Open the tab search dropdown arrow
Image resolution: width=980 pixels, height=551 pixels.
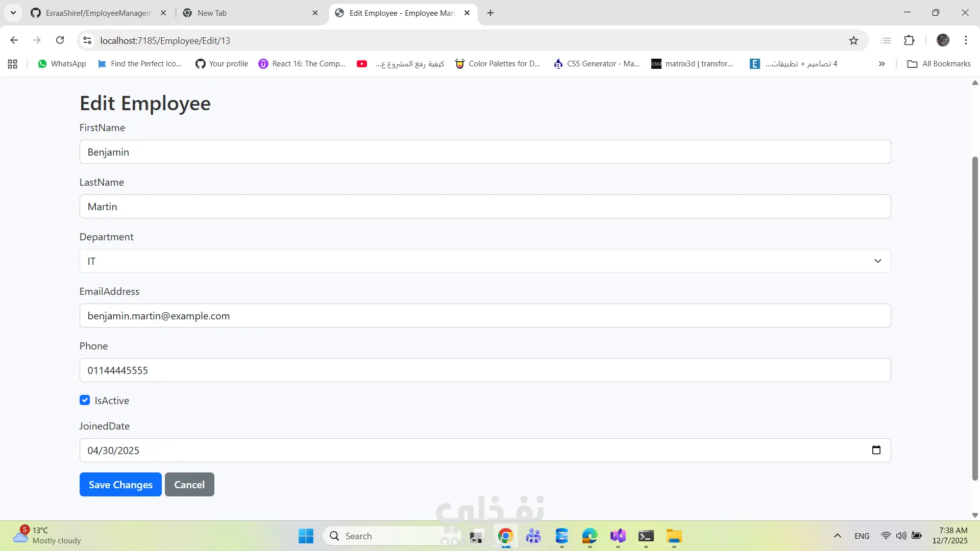13,13
